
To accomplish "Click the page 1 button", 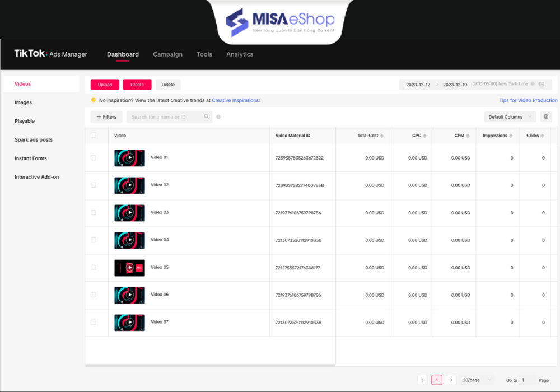I will [x=437, y=380].
